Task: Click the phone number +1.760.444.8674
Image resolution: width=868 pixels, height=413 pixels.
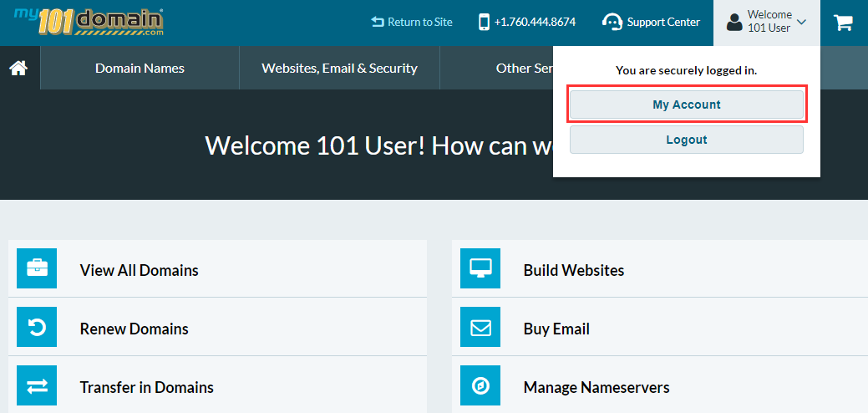Action: pyautogui.click(x=535, y=23)
